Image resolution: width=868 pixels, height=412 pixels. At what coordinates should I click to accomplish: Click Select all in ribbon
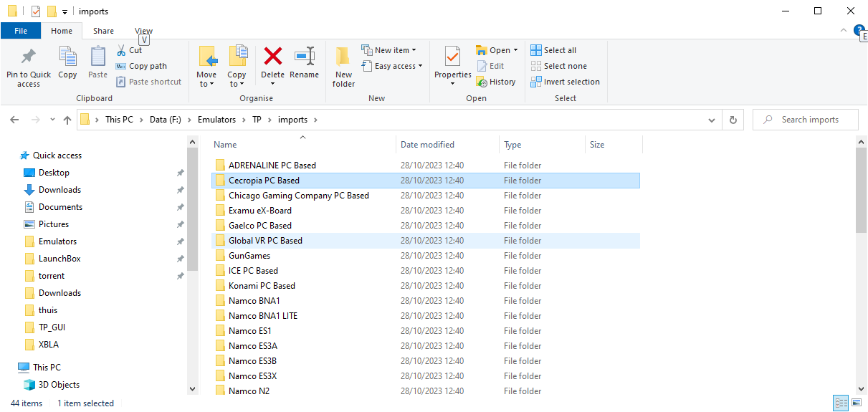tap(553, 50)
